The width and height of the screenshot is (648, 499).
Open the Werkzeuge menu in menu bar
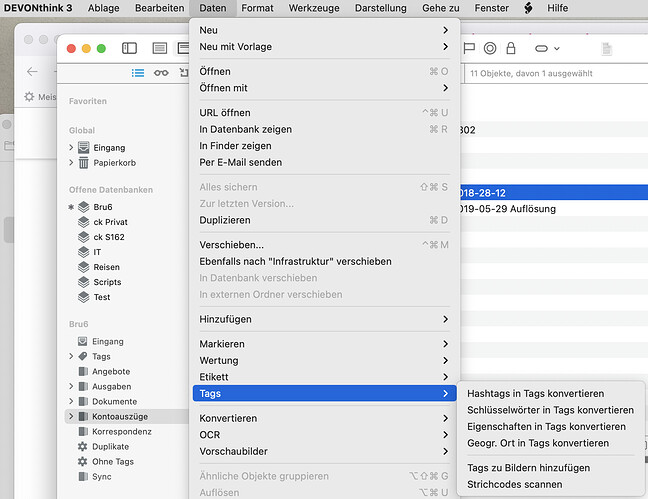pyautogui.click(x=313, y=8)
